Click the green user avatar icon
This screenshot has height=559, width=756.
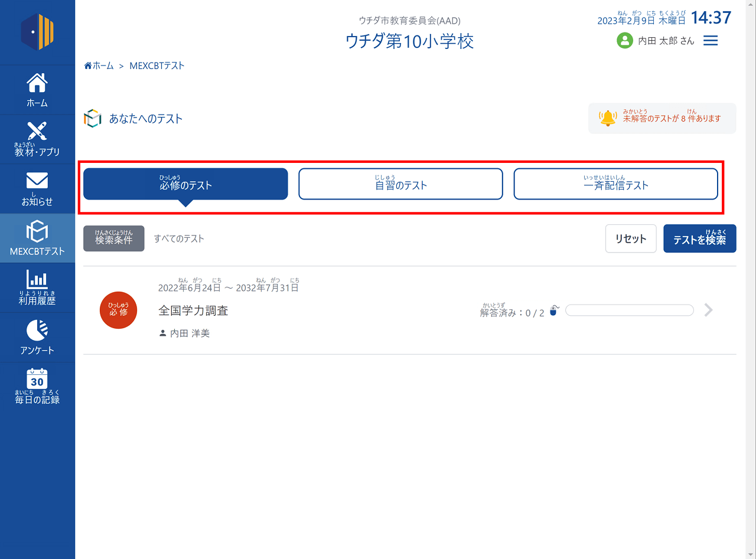pos(624,41)
